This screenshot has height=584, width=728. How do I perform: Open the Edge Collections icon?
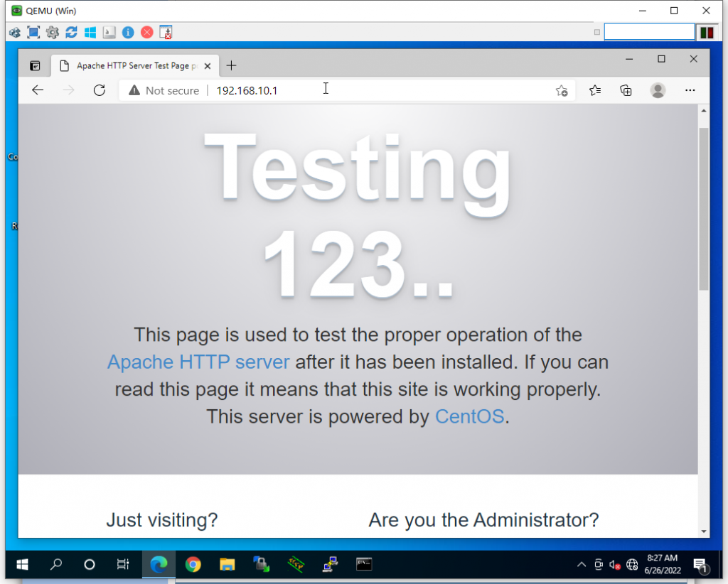pyautogui.click(x=626, y=90)
